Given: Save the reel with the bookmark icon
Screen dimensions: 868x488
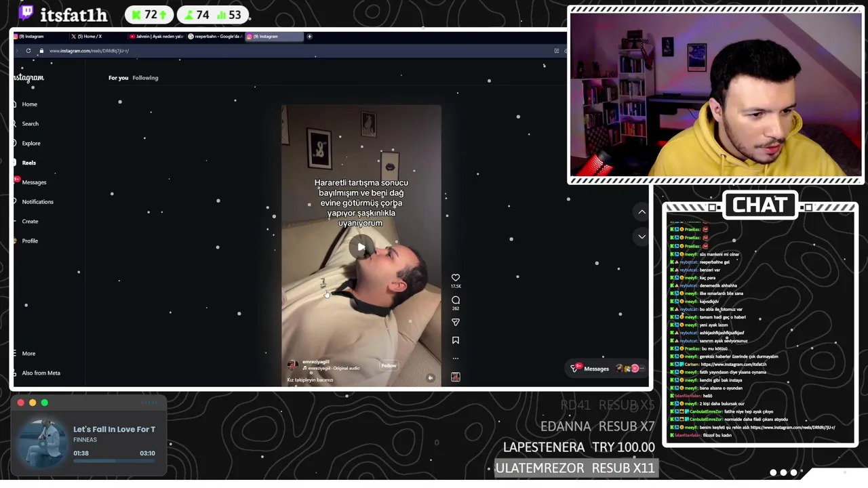Looking at the screenshot, I should (x=456, y=340).
